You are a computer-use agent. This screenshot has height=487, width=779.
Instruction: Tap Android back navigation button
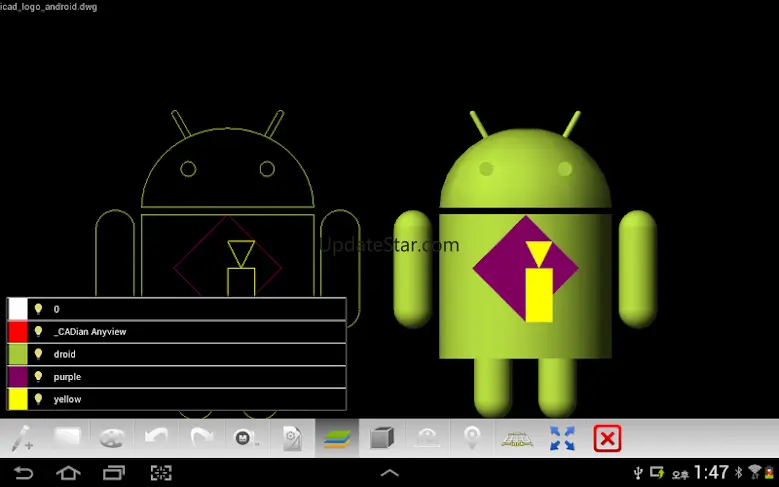click(x=23, y=473)
